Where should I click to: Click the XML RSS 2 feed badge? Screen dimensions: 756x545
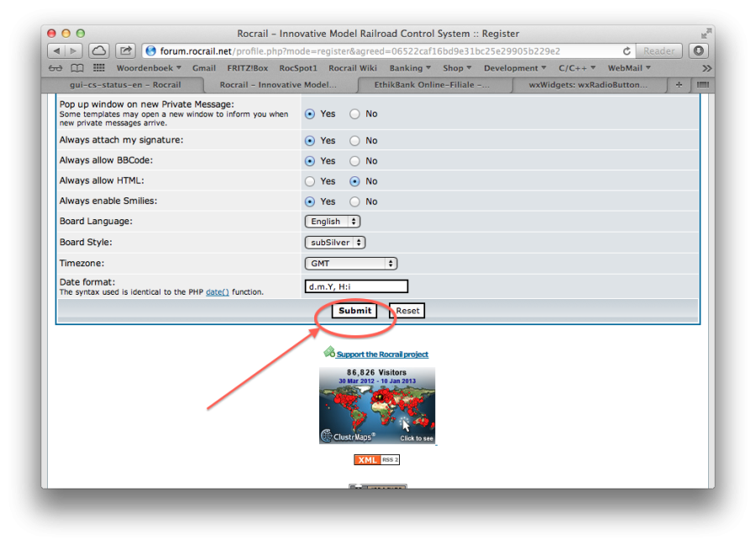pyautogui.click(x=376, y=460)
